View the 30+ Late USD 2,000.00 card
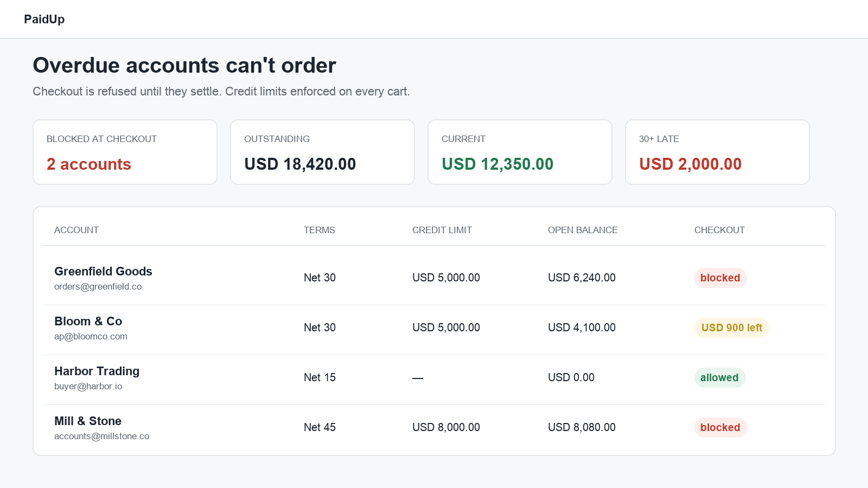 click(x=718, y=152)
